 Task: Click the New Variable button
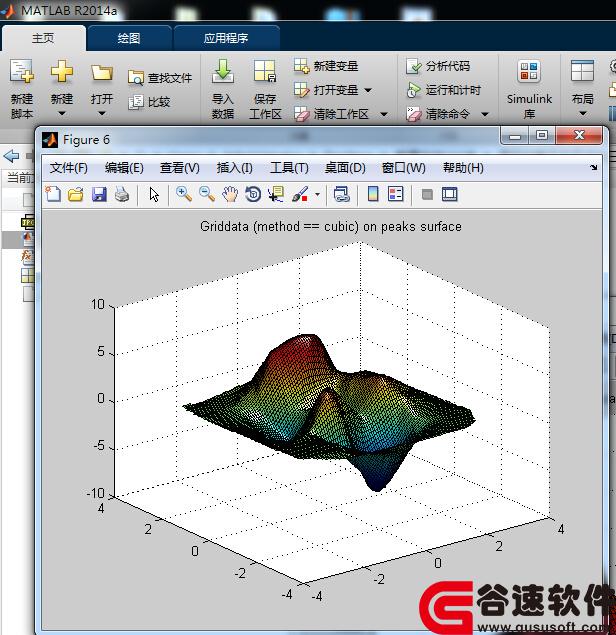[x=326, y=66]
